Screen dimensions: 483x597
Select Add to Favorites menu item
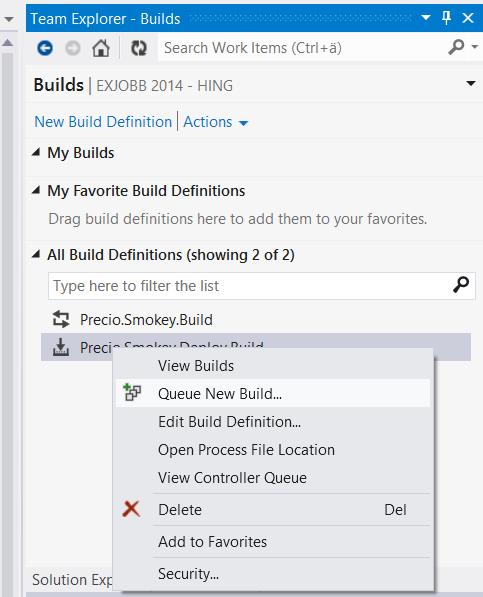[273, 541]
